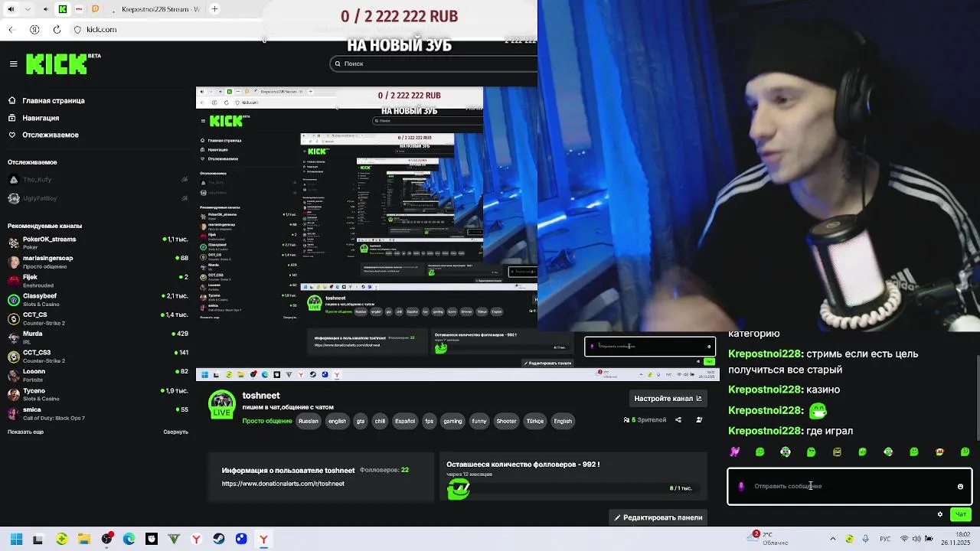Image resolution: width=980 pixels, height=551 pixels.
Task: Open Microsoft Edge from taskbar
Action: coord(129,539)
